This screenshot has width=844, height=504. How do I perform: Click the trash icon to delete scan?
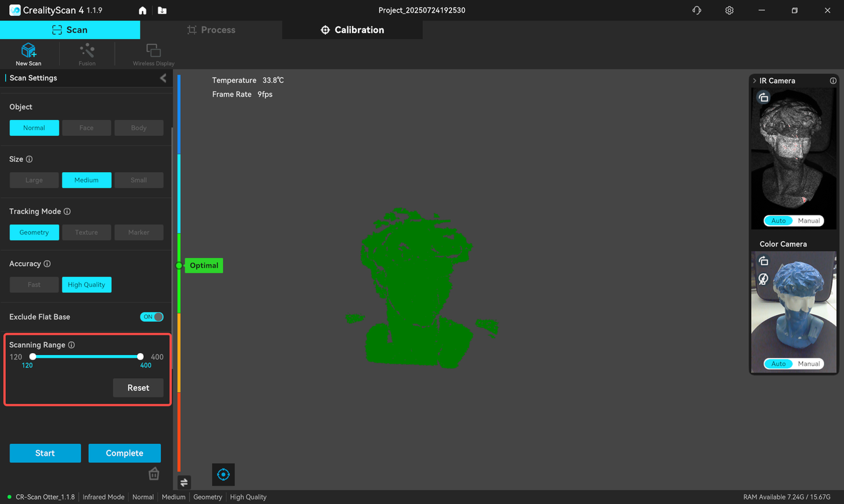click(154, 474)
